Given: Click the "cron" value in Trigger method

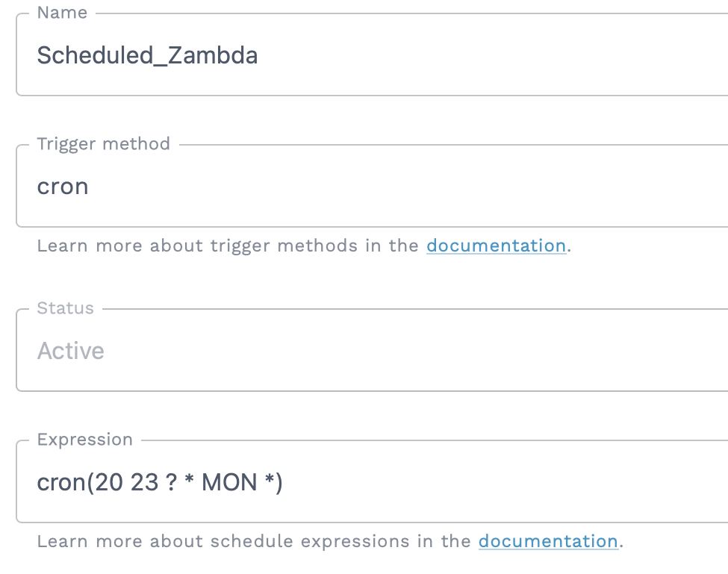Looking at the screenshot, I should 63,186.
